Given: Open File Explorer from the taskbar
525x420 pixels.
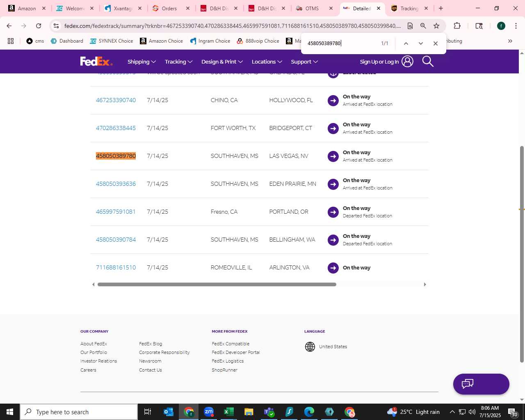Looking at the screenshot, I should [x=249, y=412].
